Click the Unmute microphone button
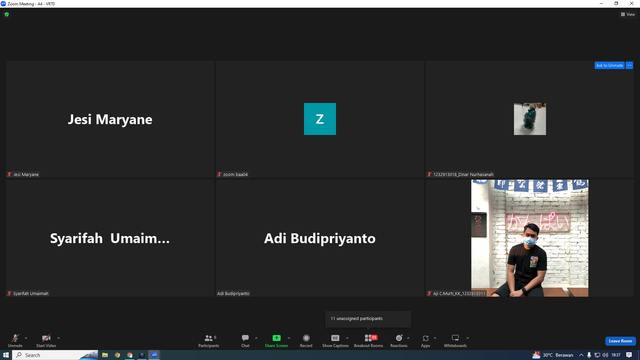The width and height of the screenshot is (640, 360). [15, 340]
